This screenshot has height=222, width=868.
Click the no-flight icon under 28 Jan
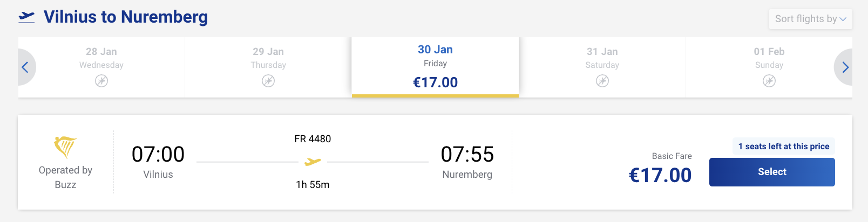click(101, 81)
